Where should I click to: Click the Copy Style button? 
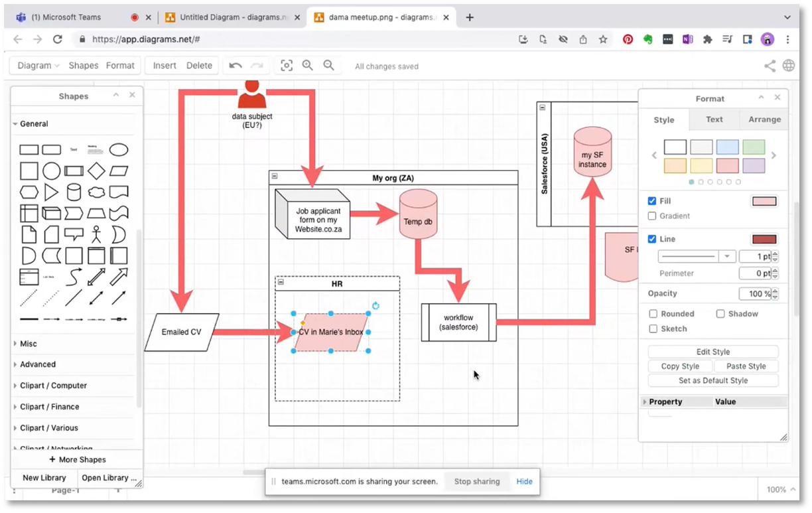(680, 366)
